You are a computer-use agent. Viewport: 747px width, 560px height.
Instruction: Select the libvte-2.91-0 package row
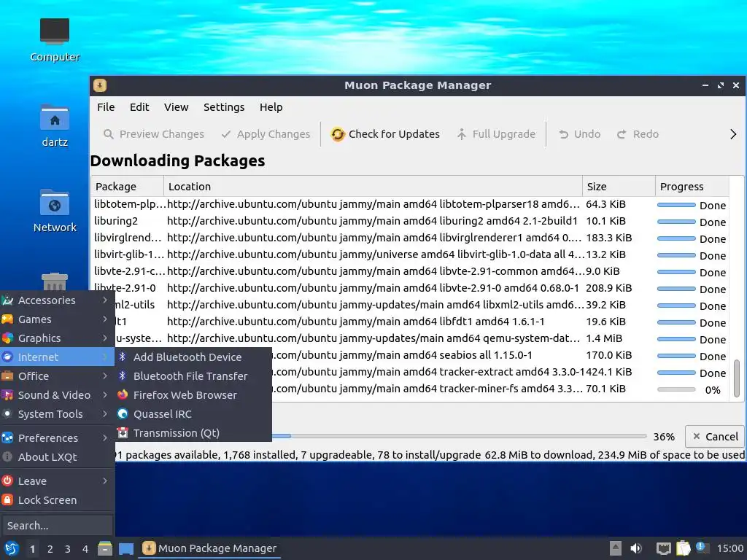pos(410,288)
